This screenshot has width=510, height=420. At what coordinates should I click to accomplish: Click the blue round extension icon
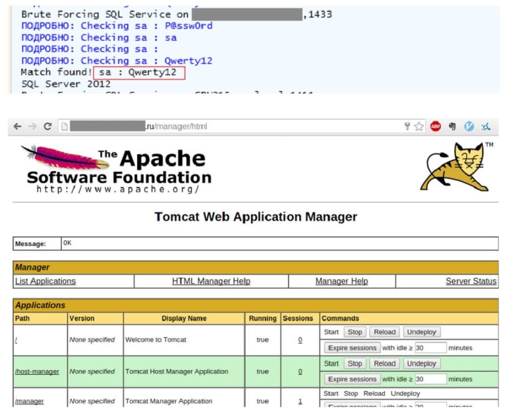click(469, 126)
